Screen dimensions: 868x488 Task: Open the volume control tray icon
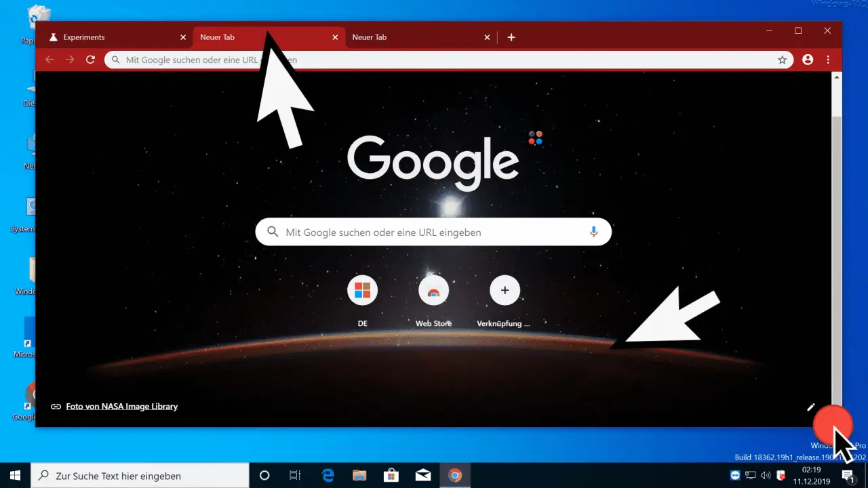(766, 476)
